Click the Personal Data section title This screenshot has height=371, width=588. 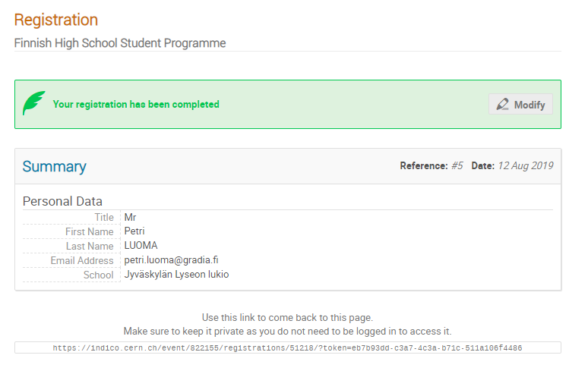(x=62, y=201)
